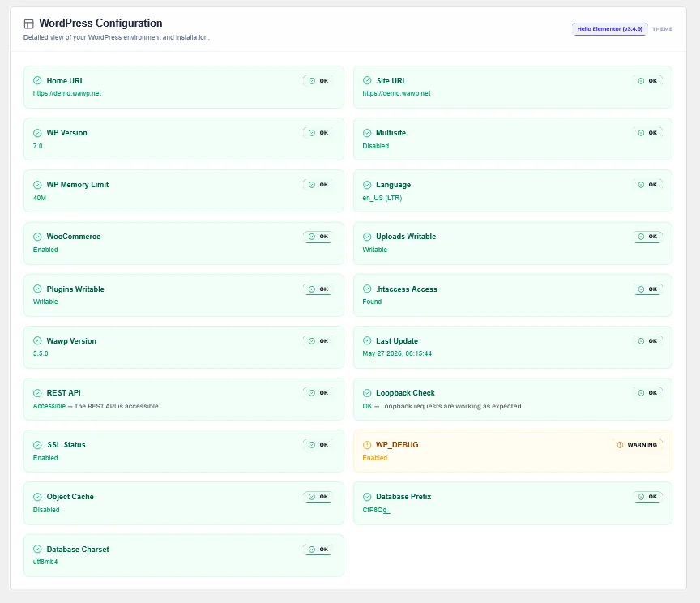Click the OK badge on WooCommerce card
The image size is (700, 603).
pos(318,237)
